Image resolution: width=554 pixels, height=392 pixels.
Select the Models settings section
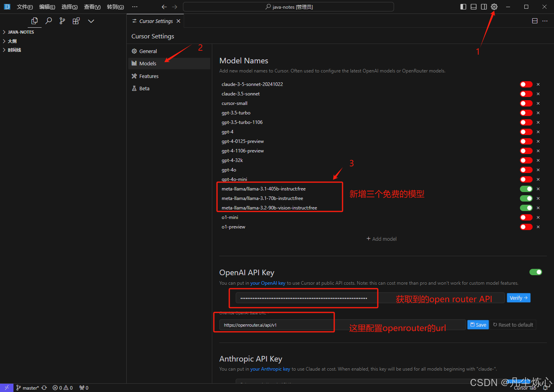(x=169, y=63)
